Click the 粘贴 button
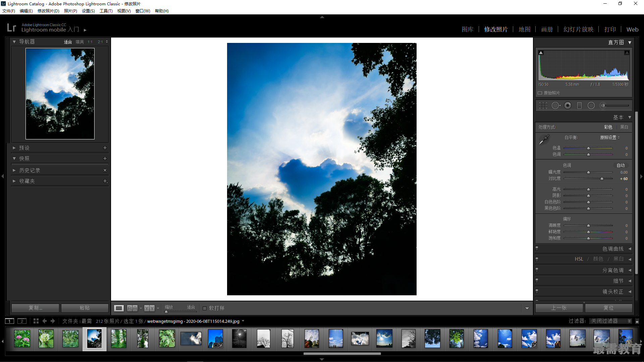The width and height of the screenshot is (644, 362). coord(85,308)
